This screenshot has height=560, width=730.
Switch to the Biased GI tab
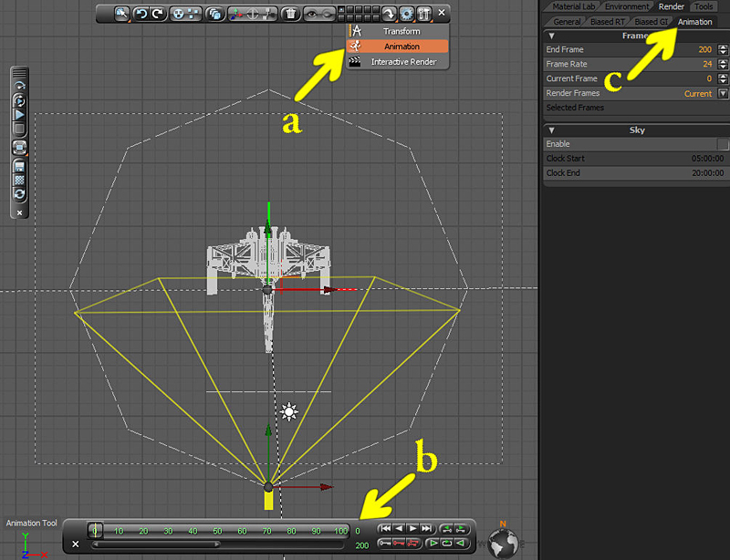point(651,21)
